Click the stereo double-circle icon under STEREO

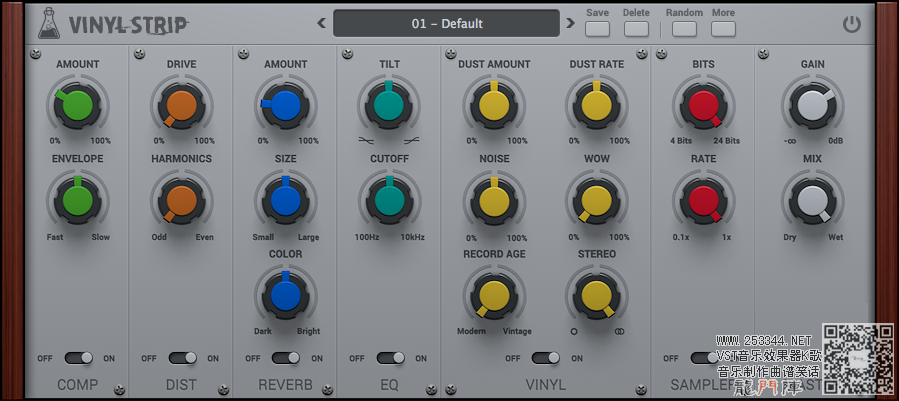click(x=619, y=331)
